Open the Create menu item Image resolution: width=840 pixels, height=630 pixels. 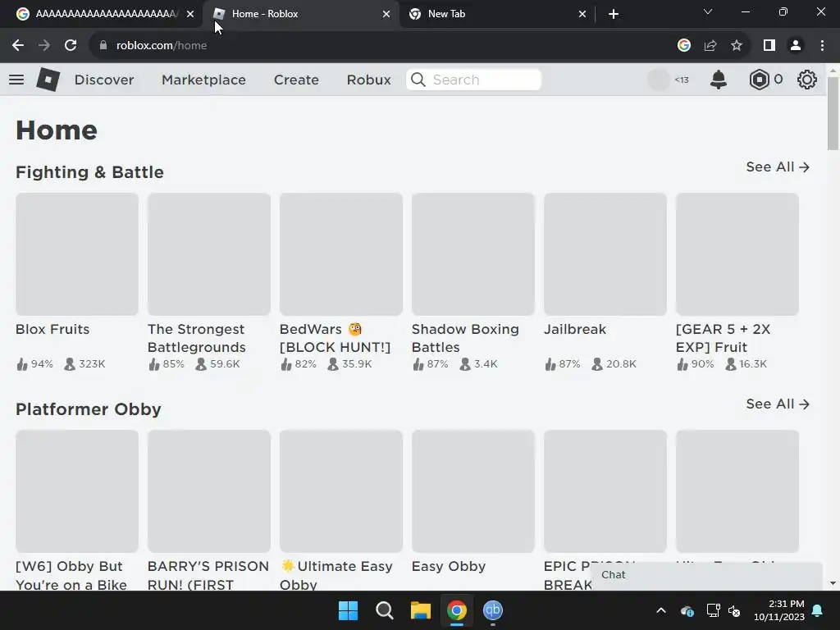[x=296, y=80]
